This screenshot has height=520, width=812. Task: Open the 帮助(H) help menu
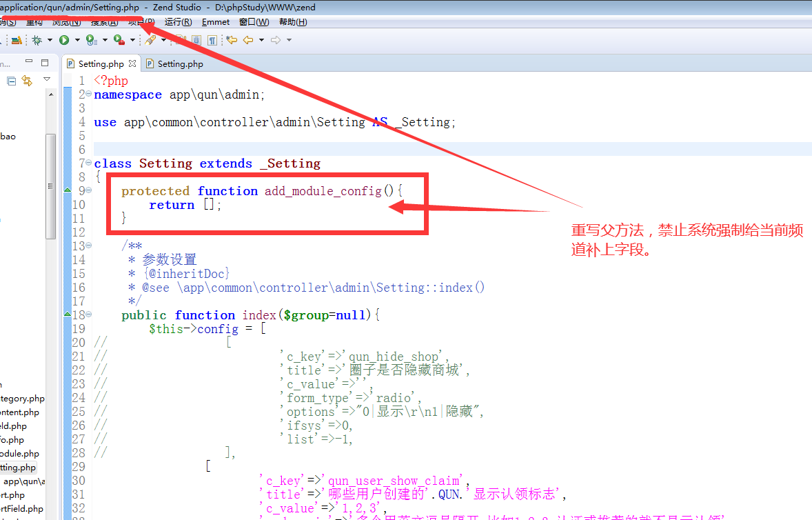click(293, 22)
